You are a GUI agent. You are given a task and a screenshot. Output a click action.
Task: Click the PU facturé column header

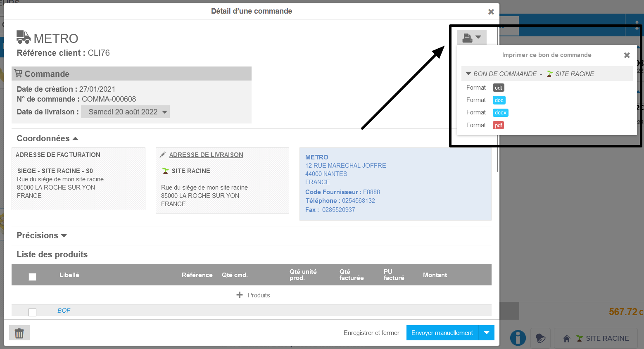(x=394, y=275)
